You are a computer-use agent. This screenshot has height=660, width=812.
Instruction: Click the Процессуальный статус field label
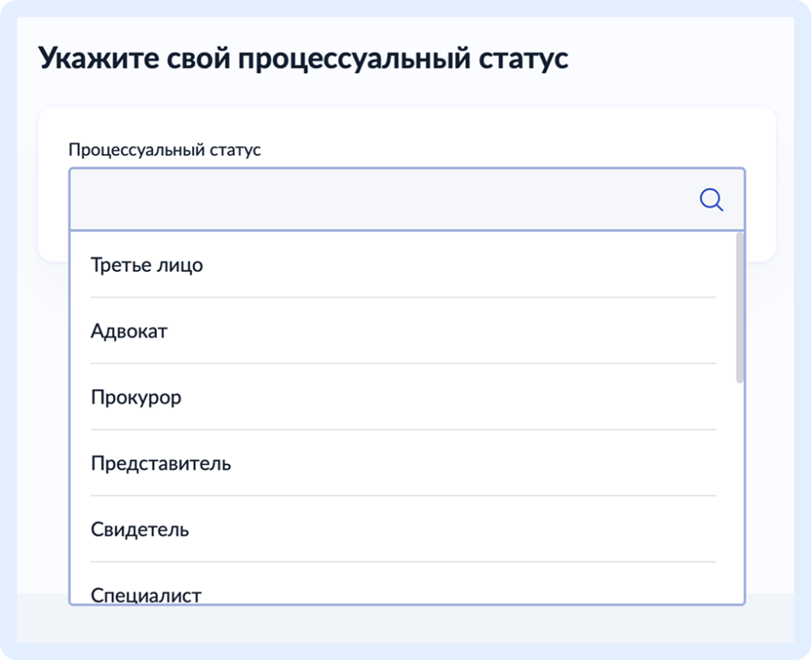(x=164, y=150)
